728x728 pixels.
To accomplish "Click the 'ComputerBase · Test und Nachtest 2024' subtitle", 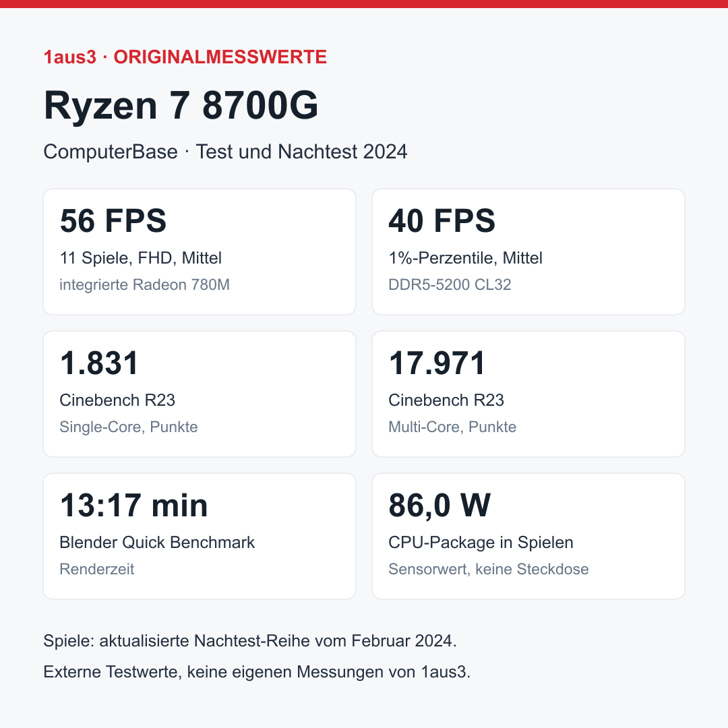I will pos(225,152).
